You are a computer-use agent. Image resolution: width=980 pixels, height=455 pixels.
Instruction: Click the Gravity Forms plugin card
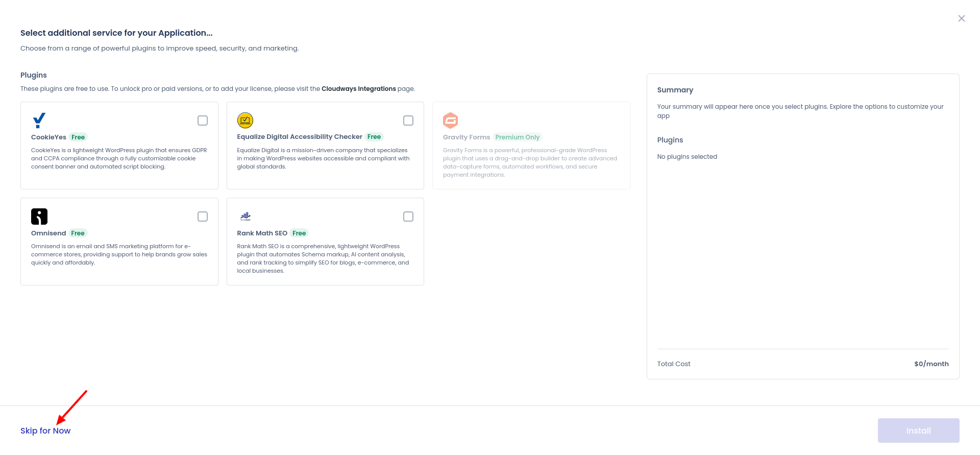pos(531,146)
